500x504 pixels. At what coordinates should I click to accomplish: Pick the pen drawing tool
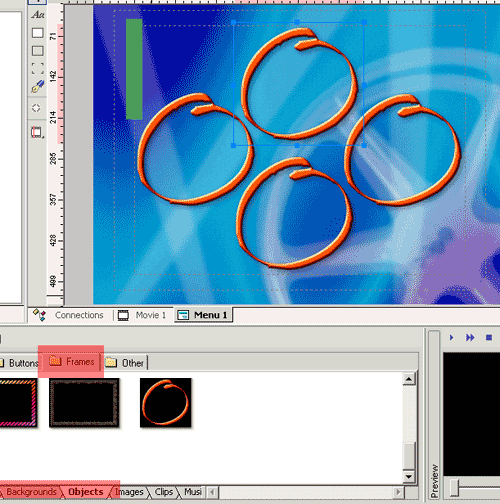pyautogui.click(x=37, y=87)
